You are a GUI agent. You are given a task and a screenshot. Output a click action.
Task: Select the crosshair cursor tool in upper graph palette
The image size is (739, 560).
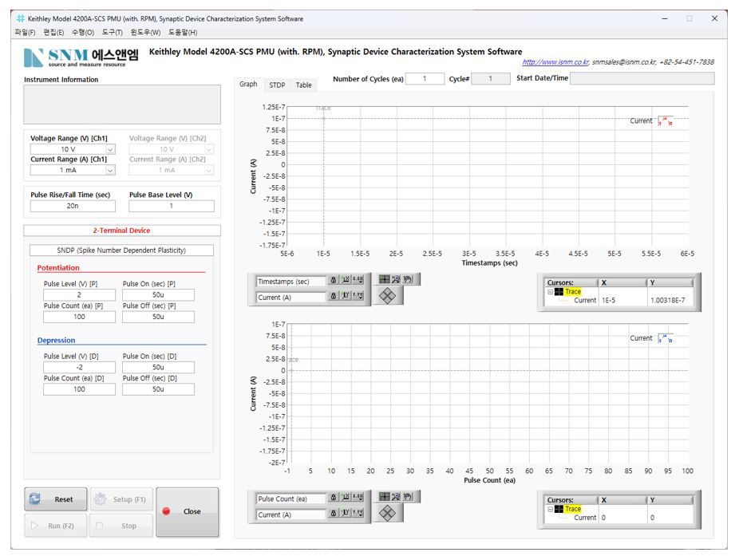385,280
